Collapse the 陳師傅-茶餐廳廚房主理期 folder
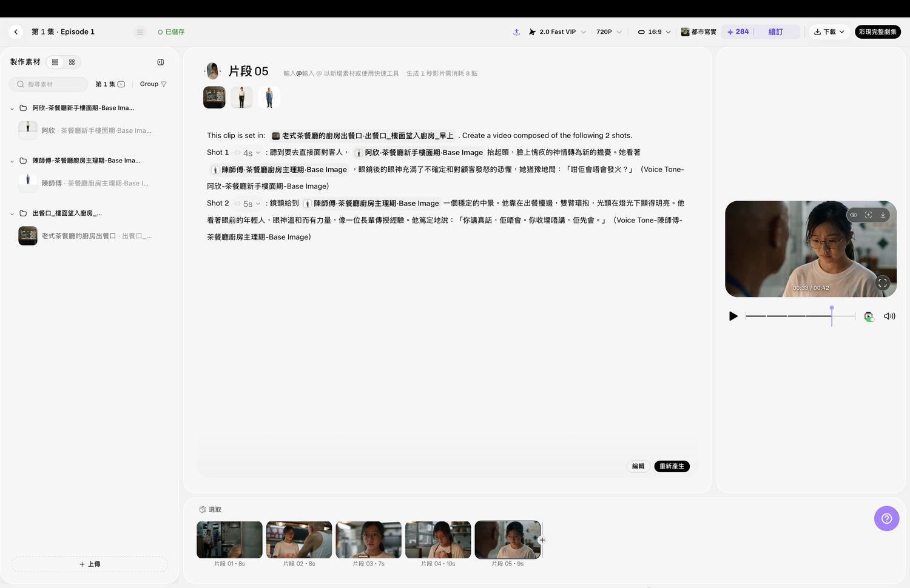 coord(12,161)
